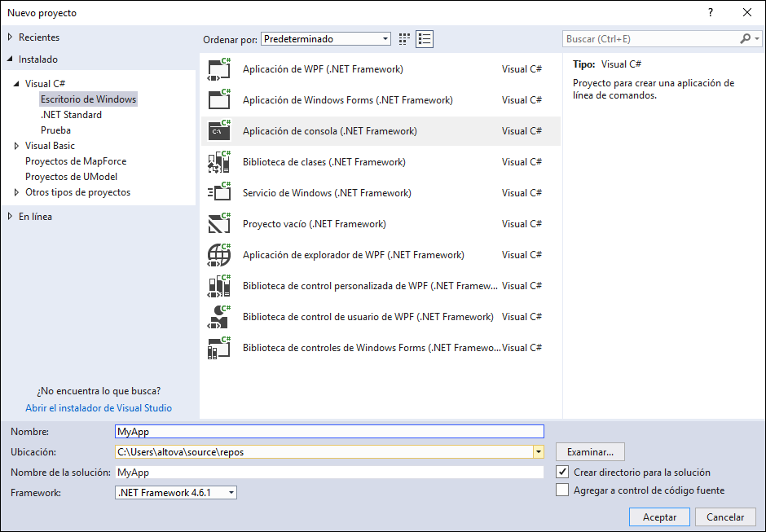
Task: Click the WPF application template icon
Action: tap(219, 69)
